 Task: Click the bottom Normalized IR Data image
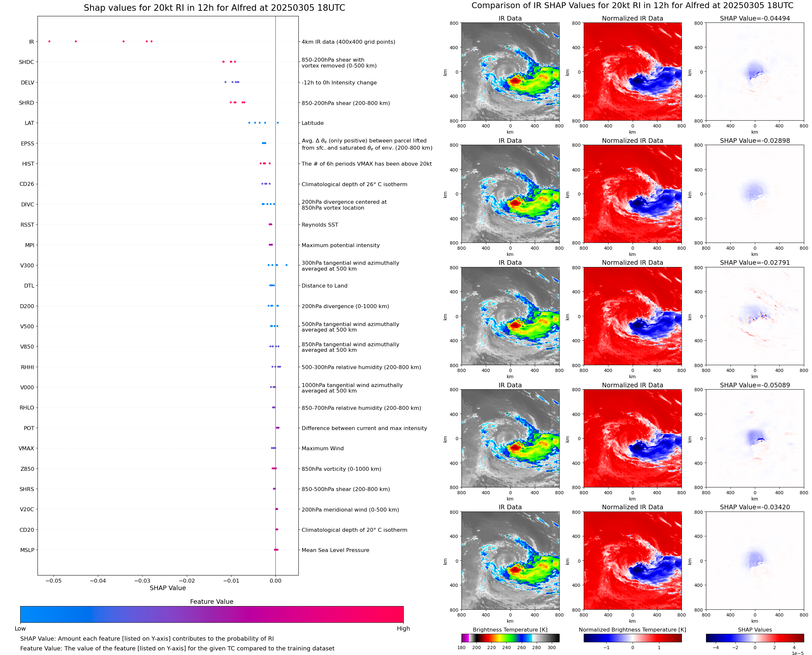point(632,561)
